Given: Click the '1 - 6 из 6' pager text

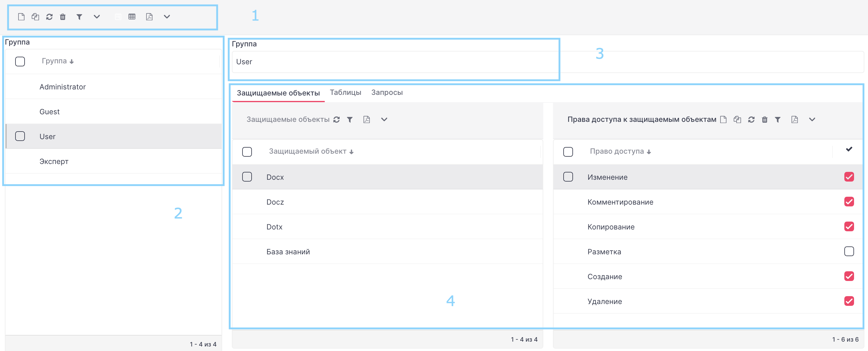Looking at the screenshot, I should pyautogui.click(x=845, y=339).
